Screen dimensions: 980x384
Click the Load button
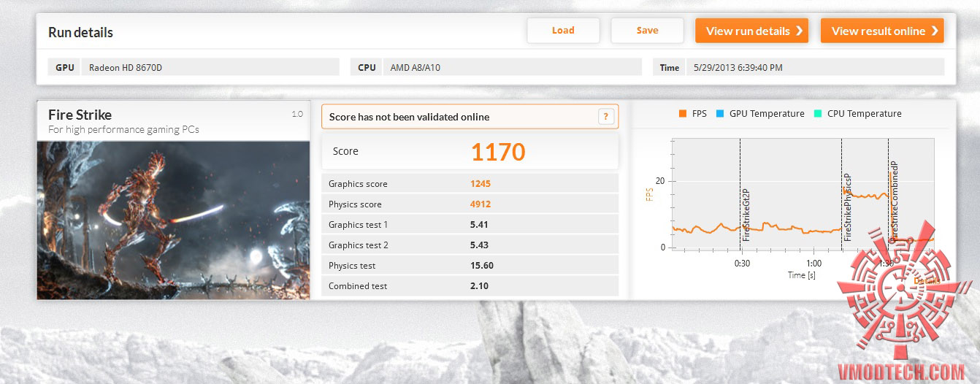click(x=563, y=31)
